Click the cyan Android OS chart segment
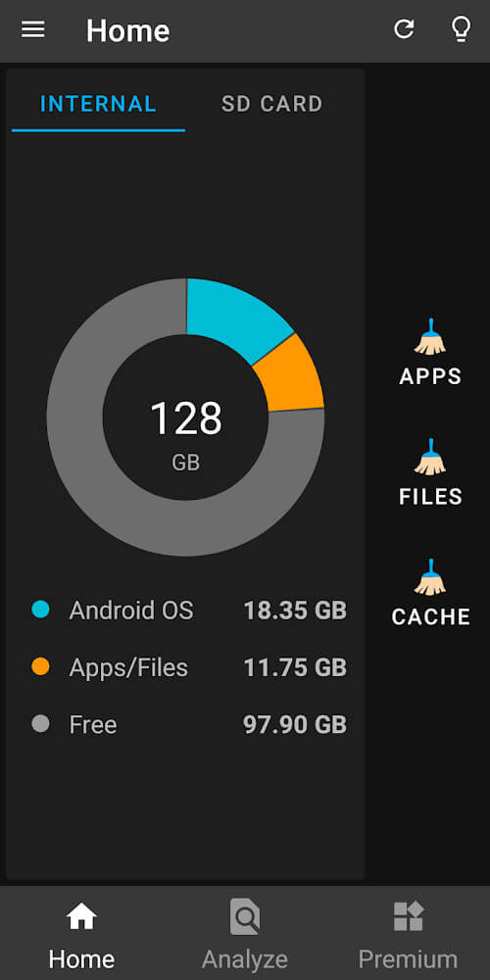This screenshot has height=980, width=490. pyautogui.click(x=235, y=317)
